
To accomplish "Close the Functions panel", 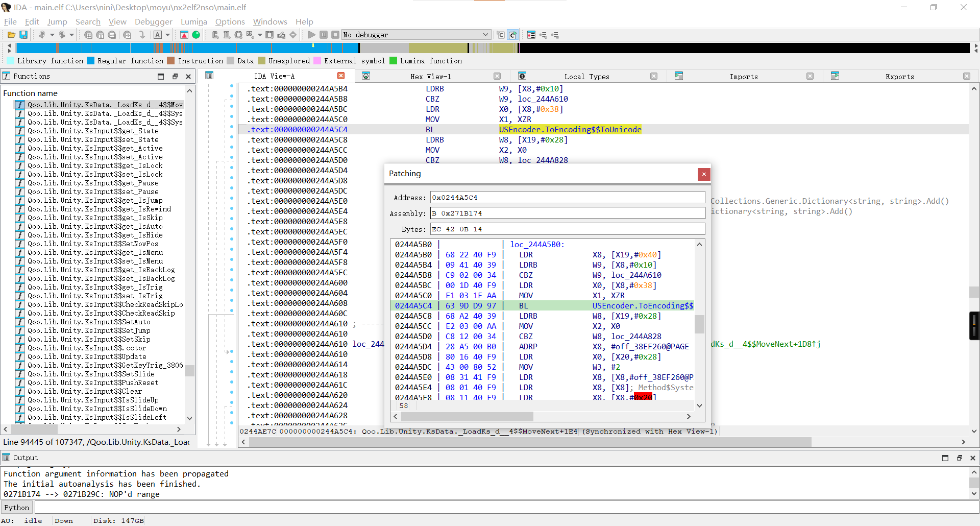I will pyautogui.click(x=188, y=77).
